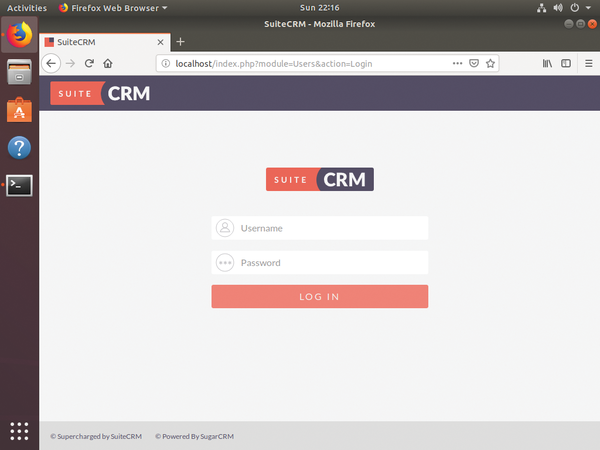Image resolution: width=600 pixels, height=450 pixels.
Task: Save page to Pocket
Action: [474, 64]
